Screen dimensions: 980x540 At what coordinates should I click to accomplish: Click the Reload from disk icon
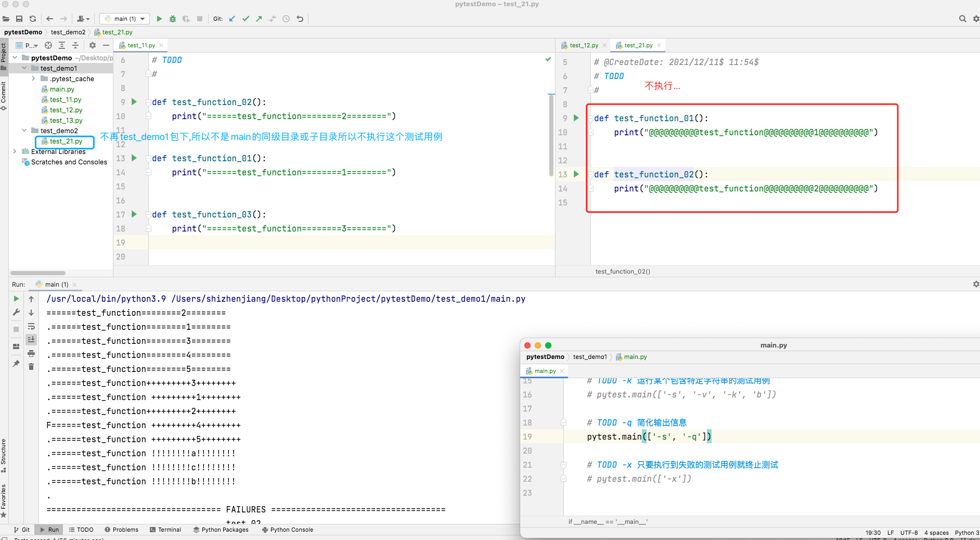(x=33, y=19)
